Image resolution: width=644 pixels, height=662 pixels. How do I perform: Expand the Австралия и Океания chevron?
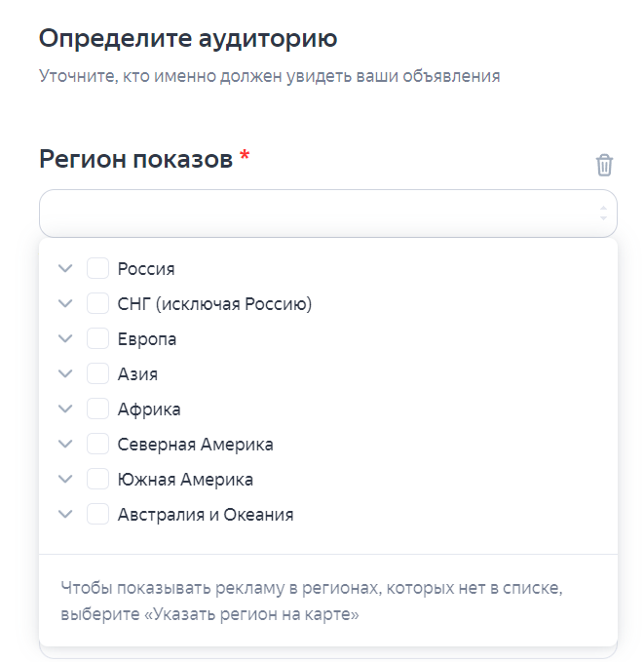(65, 514)
